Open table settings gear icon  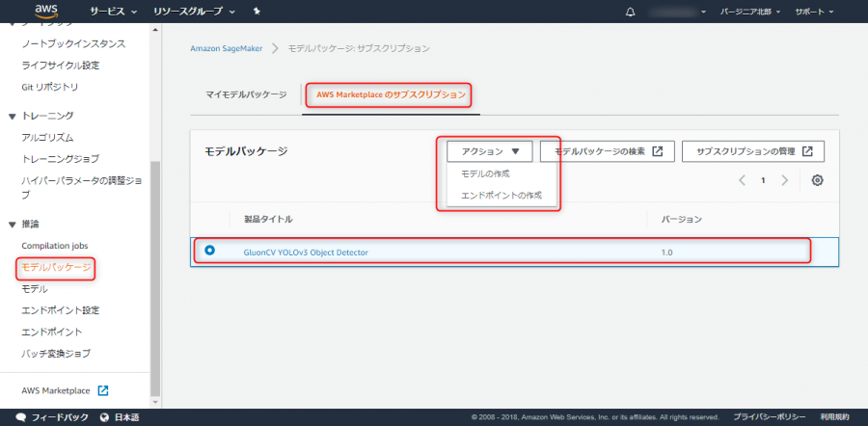(x=817, y=180)
